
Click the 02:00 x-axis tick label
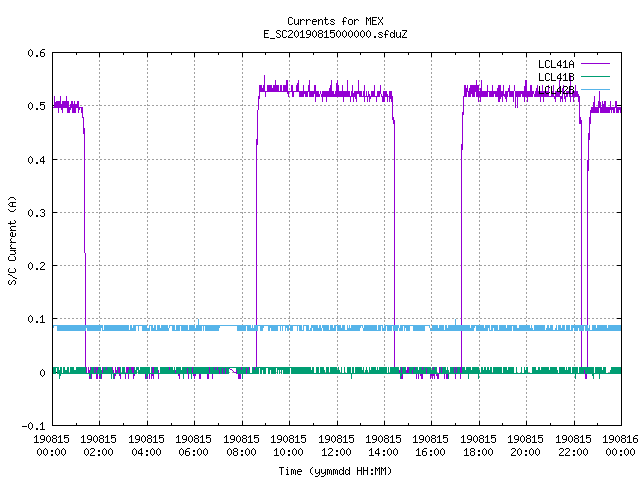(98, 452)
